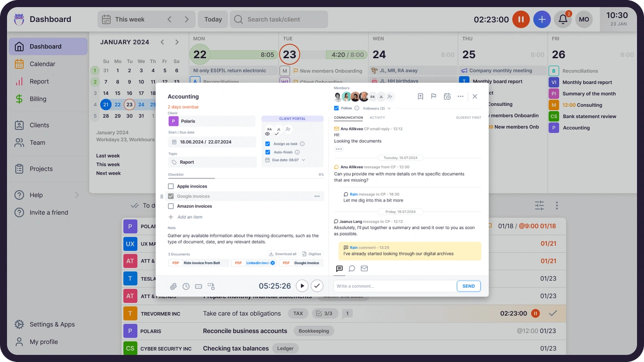This screenshot has width=644, height=362.
Task: Send the comment with the SEND button
Action: coord(468,286)
